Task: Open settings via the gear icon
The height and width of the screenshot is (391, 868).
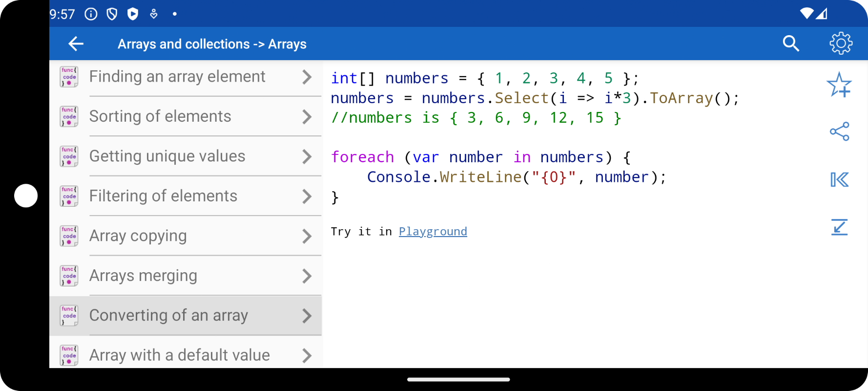Action: [841, 43]
